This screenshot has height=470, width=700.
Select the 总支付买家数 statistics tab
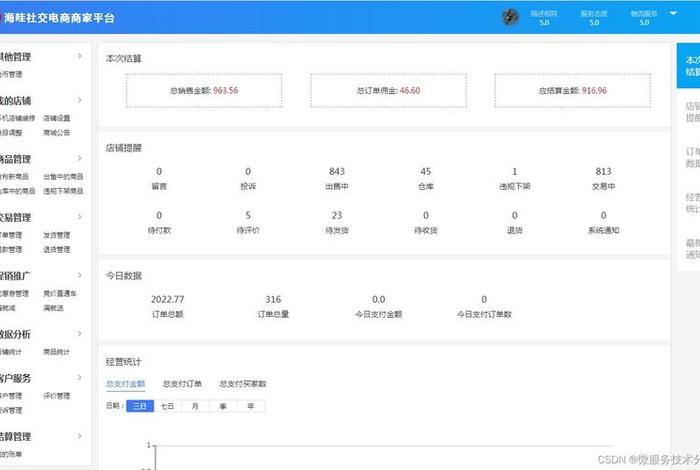(x=243, y=384)
